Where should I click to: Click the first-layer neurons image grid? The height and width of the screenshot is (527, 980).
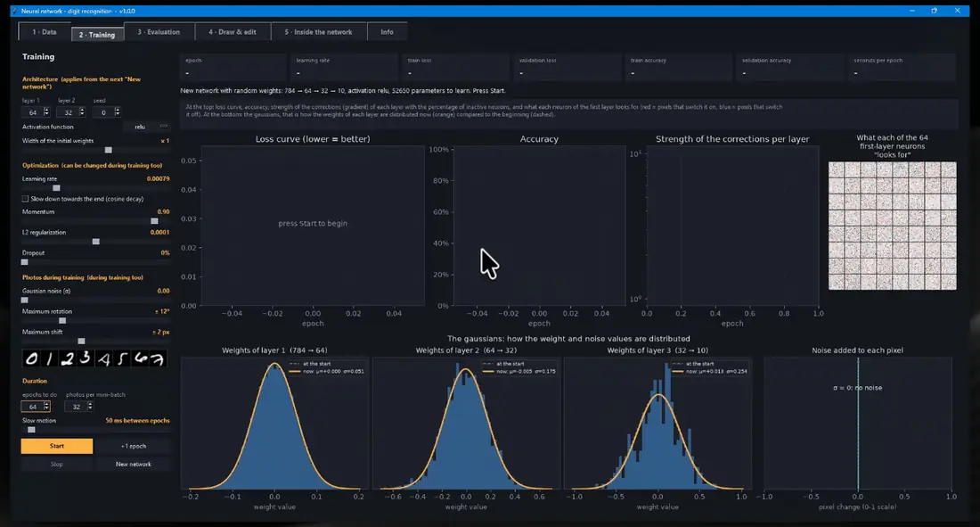pyautogui.click(x=893, y=226)
